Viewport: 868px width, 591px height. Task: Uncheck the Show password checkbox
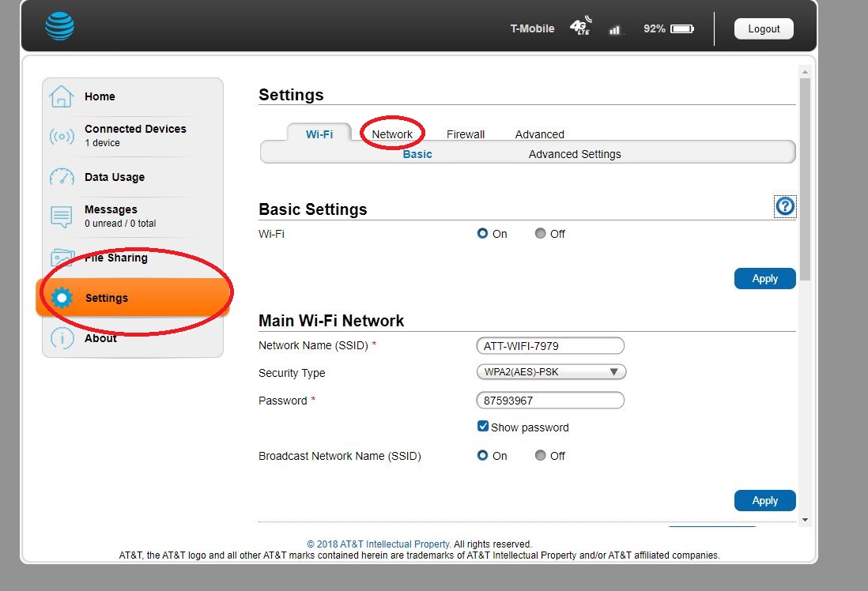483,427
